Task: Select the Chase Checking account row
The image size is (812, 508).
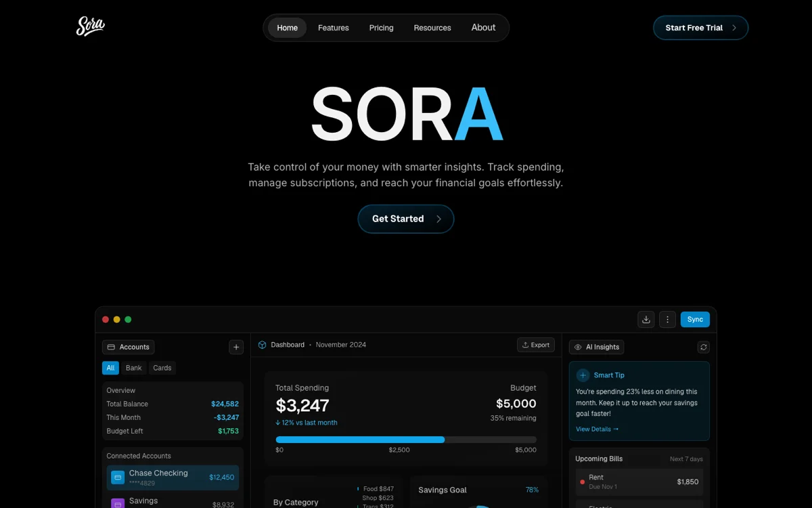Action: [173, 477]
